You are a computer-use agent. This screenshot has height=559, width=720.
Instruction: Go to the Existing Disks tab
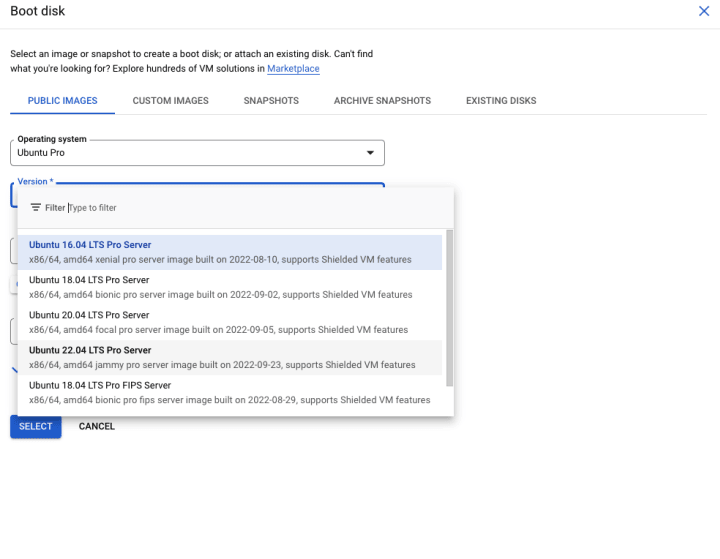pyautogui.click(x=501, y=101)
